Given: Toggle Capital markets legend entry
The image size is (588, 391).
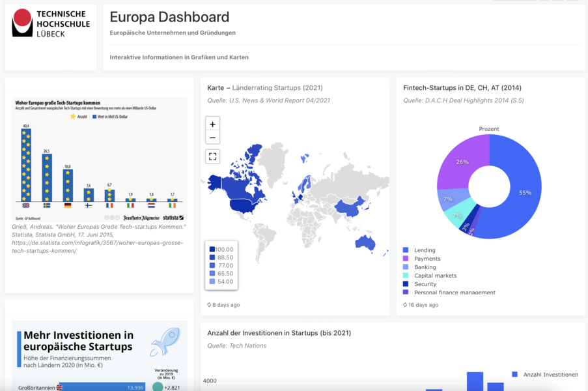Looking at the screenshot, I should click(x=430, y=276).
